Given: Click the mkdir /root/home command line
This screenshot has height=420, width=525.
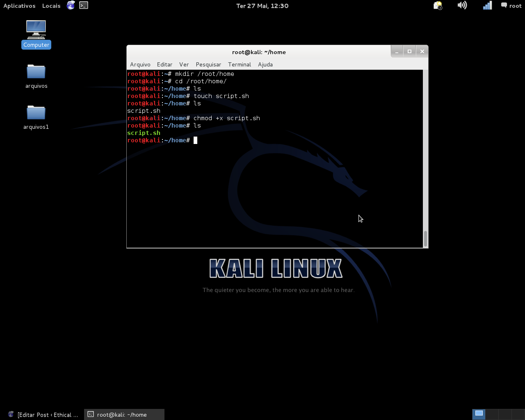Looking at the screenshot, I should [181, 74].
